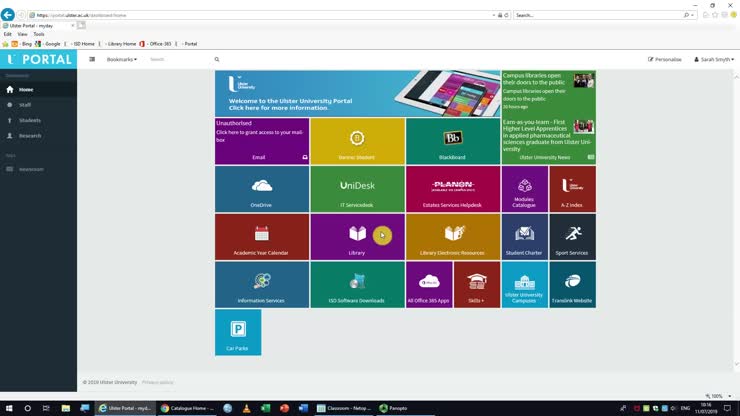Open the Student Charter tile
This screenshot has height=416, width=740.
point(524,237)
